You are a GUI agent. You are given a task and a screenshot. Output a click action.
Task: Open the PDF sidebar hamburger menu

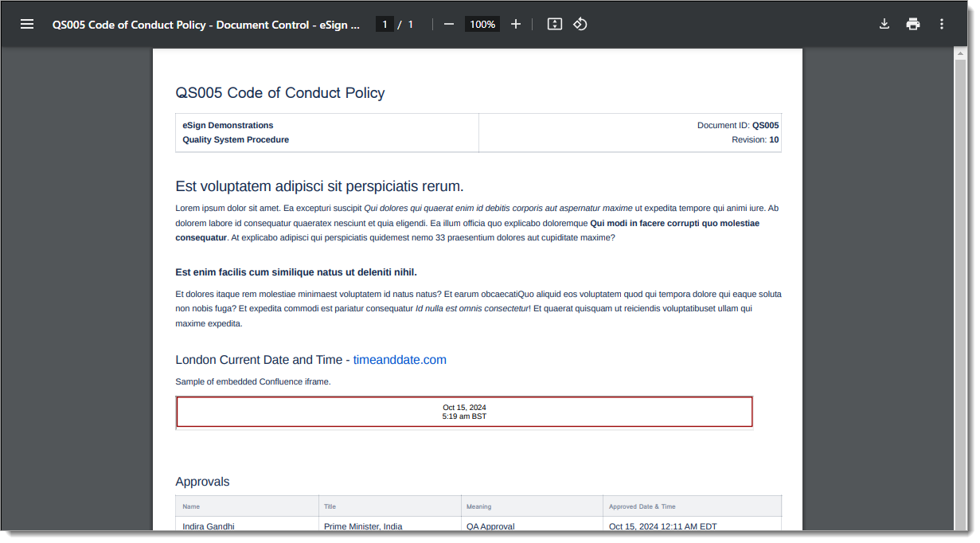click(27, 24)
